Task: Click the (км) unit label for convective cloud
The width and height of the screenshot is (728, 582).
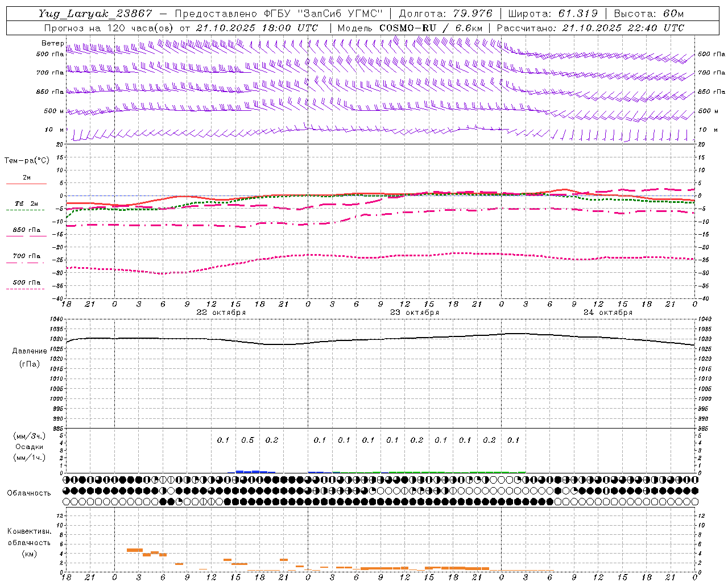Action: (x=30, y=554)
